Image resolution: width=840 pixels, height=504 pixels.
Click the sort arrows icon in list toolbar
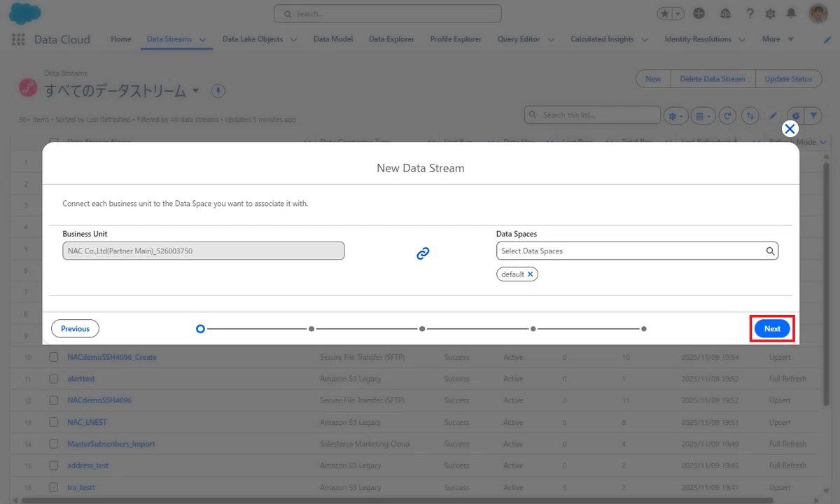(x=750, y=115)
